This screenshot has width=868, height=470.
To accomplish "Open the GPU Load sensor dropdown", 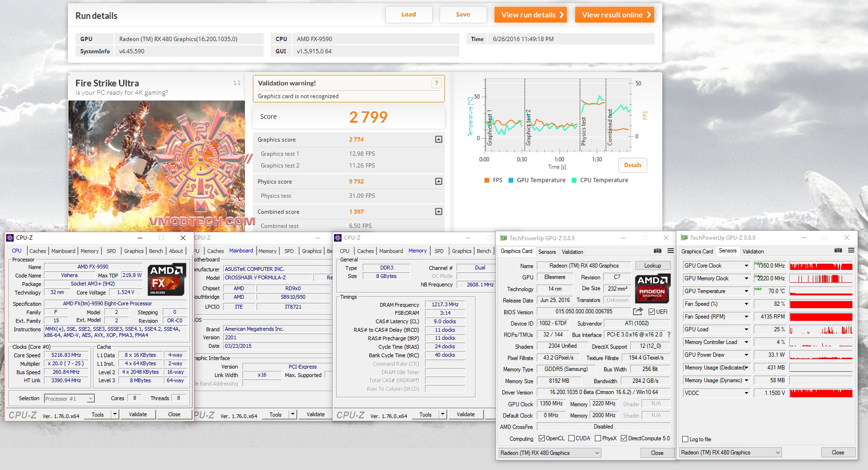I will click(746, 329).
